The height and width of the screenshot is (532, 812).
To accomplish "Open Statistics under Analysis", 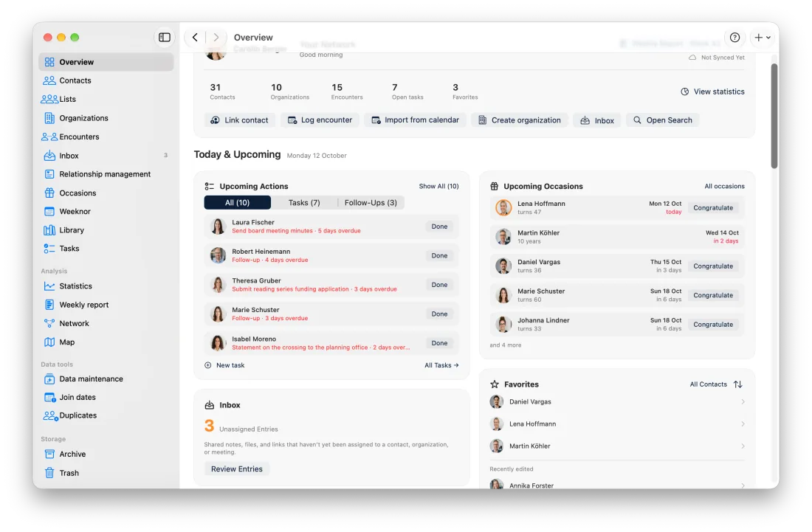I will coord(106,286).
